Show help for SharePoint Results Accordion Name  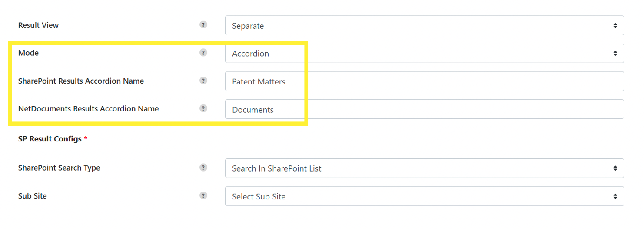203,81
